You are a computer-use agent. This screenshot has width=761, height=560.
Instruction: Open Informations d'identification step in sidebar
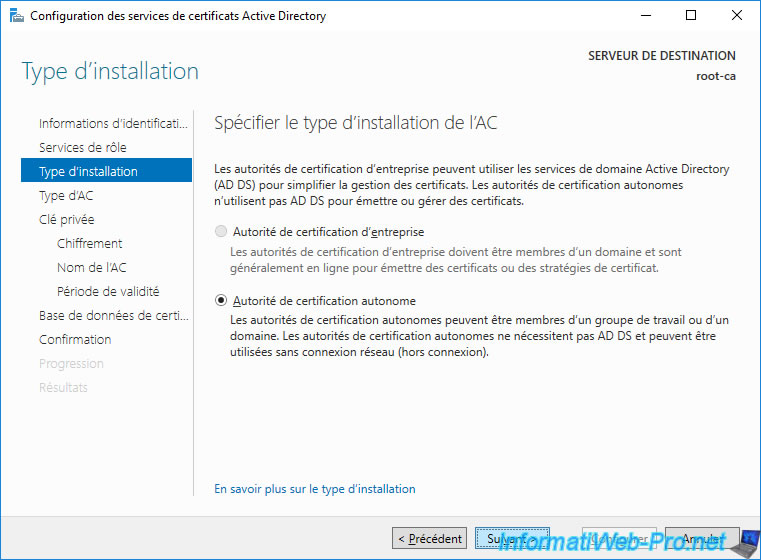[113, 123]
